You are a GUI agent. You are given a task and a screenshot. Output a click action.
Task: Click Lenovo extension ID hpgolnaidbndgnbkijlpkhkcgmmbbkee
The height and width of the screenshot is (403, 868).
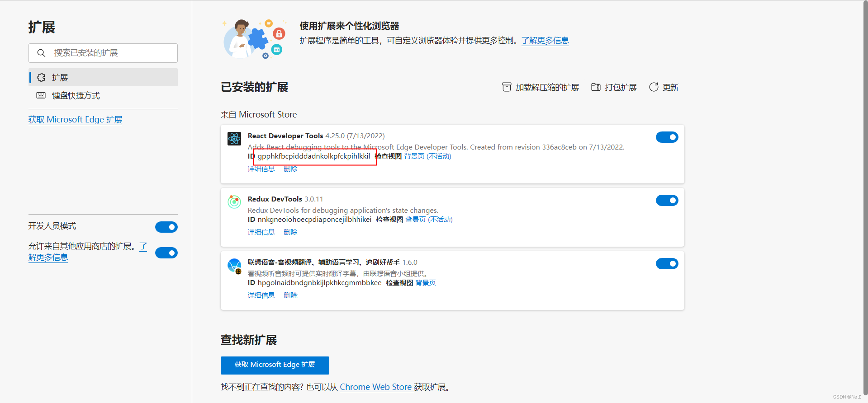pyautogui.click(x=319, y=283)
